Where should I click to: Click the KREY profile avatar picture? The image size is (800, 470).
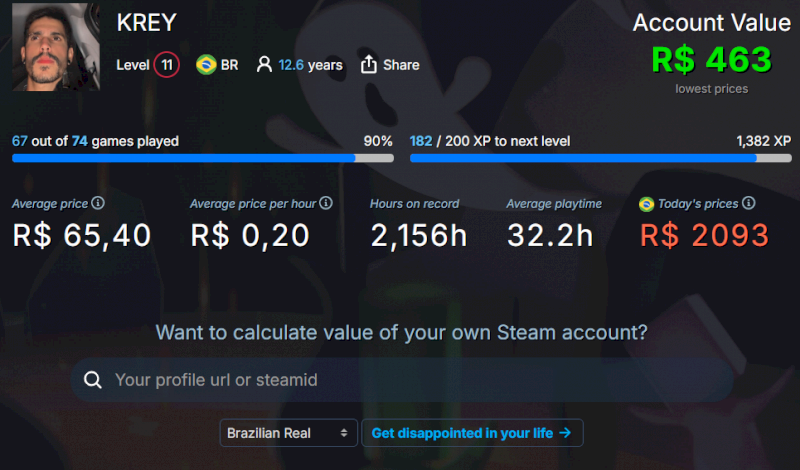pos(52,46)
